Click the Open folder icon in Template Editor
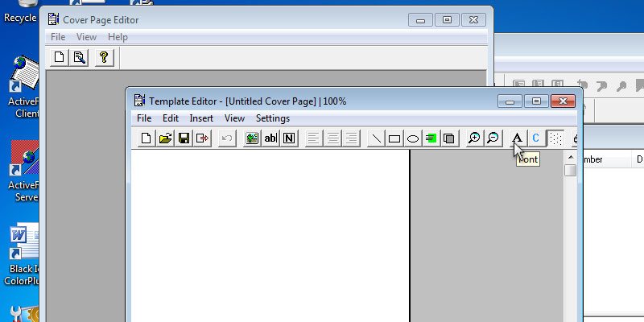644x322 pixels. [165, 138]
